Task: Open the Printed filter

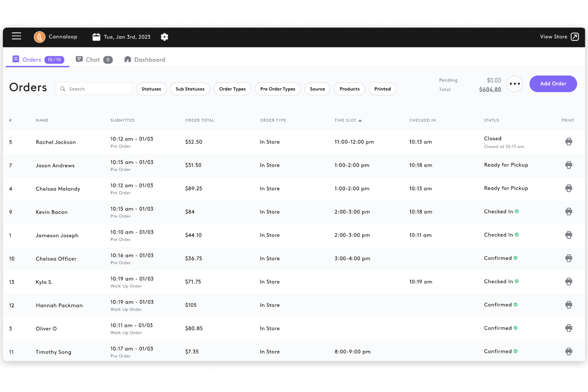Action: point(383,89)
